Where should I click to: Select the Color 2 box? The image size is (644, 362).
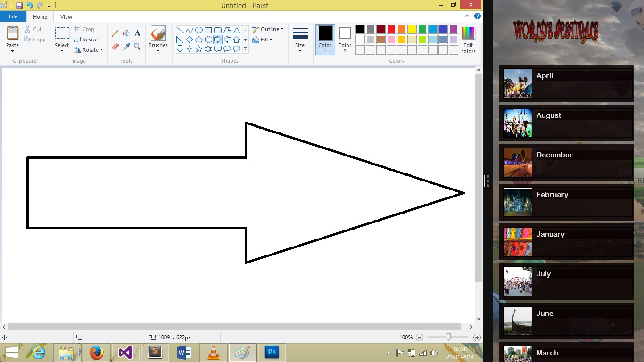[x=345, y=40]
